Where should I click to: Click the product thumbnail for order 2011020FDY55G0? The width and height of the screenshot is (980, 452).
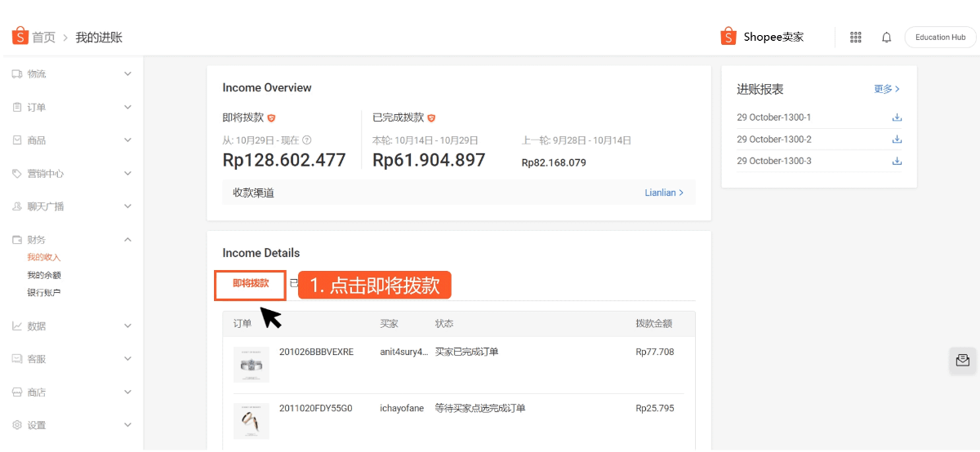[x=251, y=421]
